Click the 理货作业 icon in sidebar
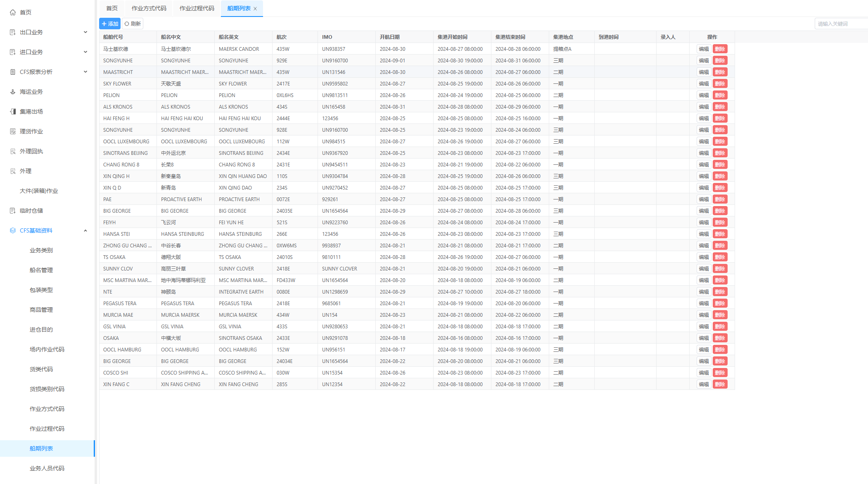The width and height of the screenshot is (868, 484). [x=13, y=131]
